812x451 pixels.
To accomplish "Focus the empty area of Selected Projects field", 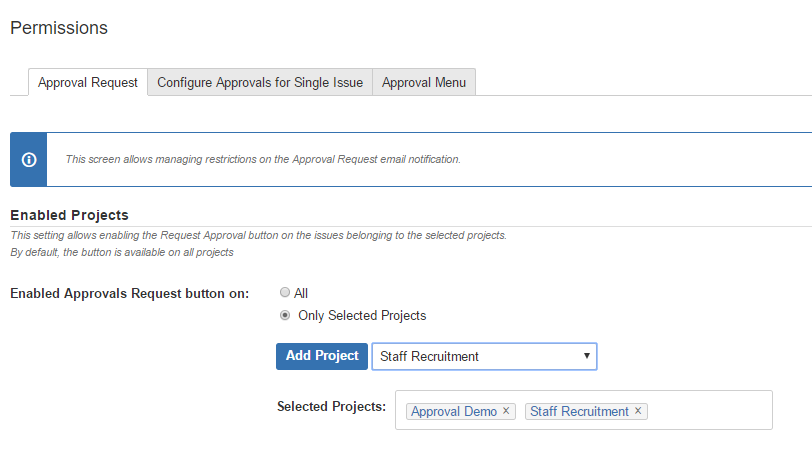I will coord(710,411).
